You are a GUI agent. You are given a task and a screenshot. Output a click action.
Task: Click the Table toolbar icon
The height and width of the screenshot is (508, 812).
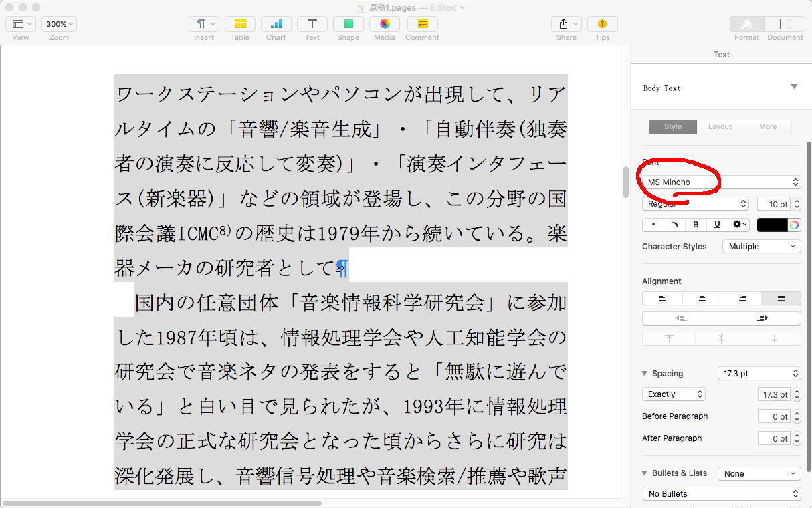pyautogui.click(x=239, y=24)
